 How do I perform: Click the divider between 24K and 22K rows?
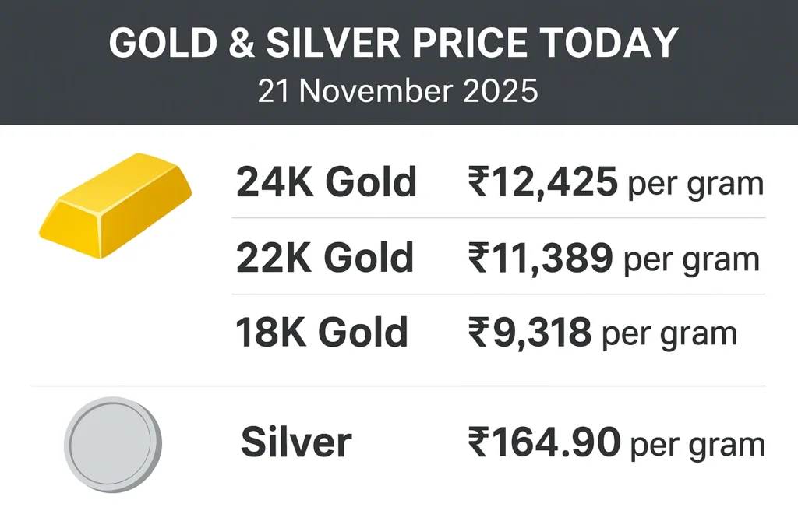tap(499, 219)
